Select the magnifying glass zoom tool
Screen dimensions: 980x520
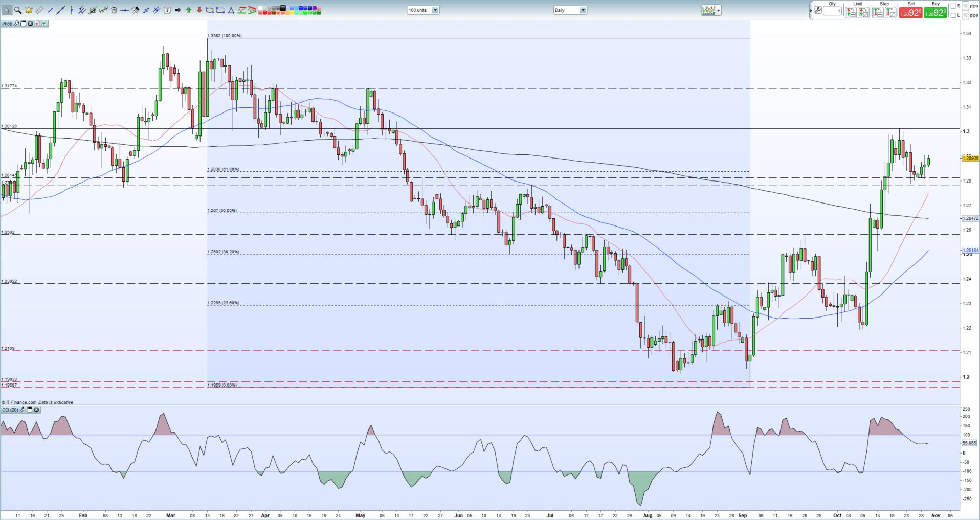pos(18,10)
